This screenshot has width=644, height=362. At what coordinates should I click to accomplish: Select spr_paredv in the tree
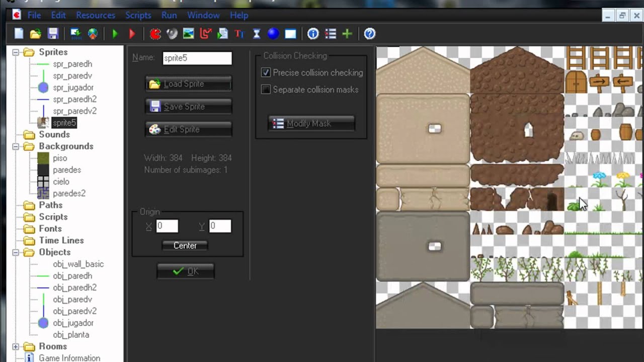click(72, 76)
